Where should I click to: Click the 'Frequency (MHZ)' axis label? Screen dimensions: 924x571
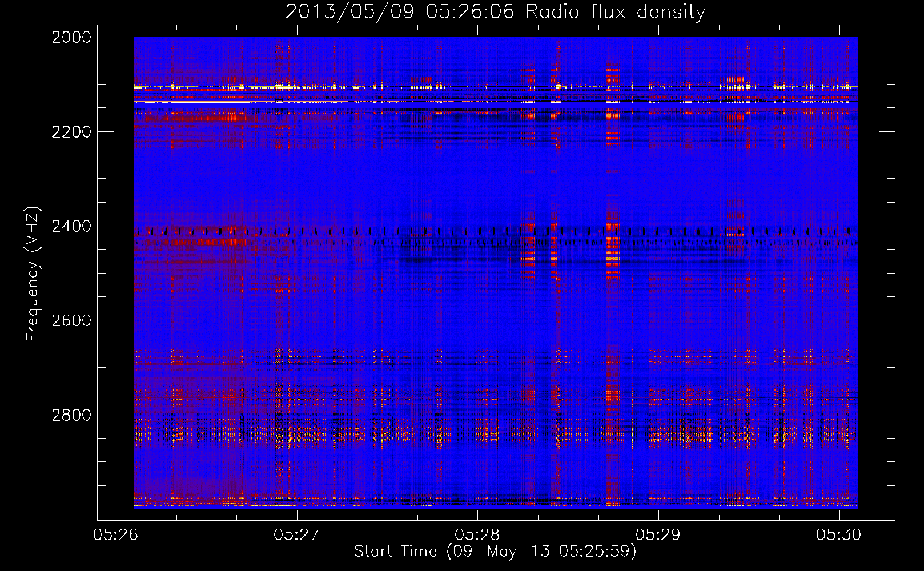[x=33, y=275]
